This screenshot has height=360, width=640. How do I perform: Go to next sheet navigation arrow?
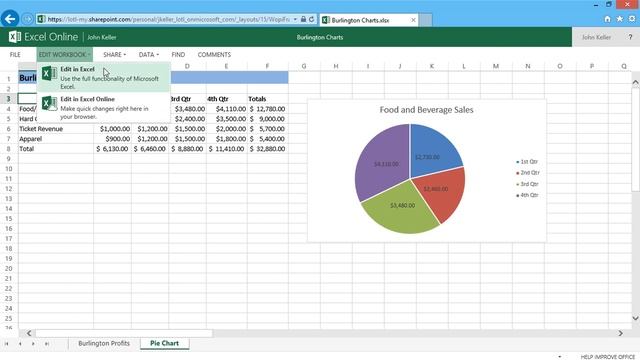(x=33, y=344)
